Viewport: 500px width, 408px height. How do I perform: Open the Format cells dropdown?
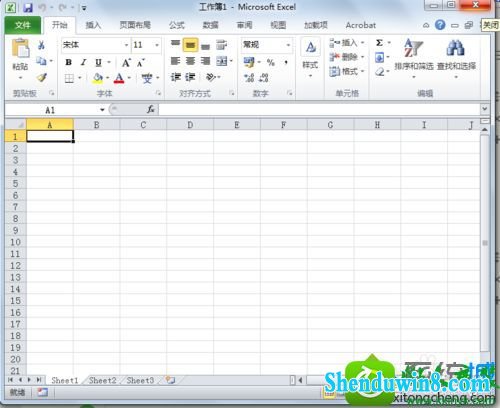click(x=347, y=71)
